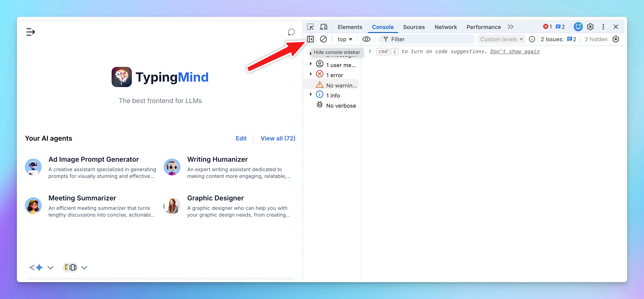Switch to the Sources tab
644x299 pixels.
[x=414, y=27]
